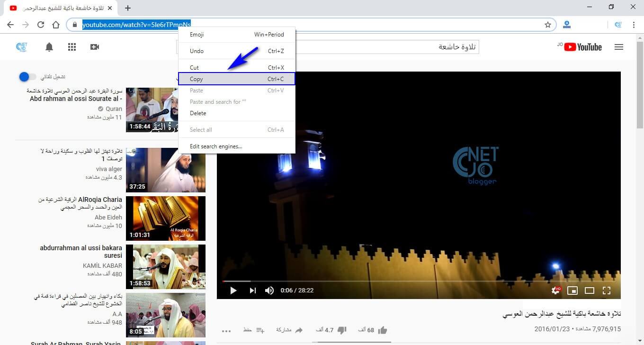Click the 'Quran' channel name
Image resolution: width=644 pixels, height=345 pixels.
click(x=114, y=109)
